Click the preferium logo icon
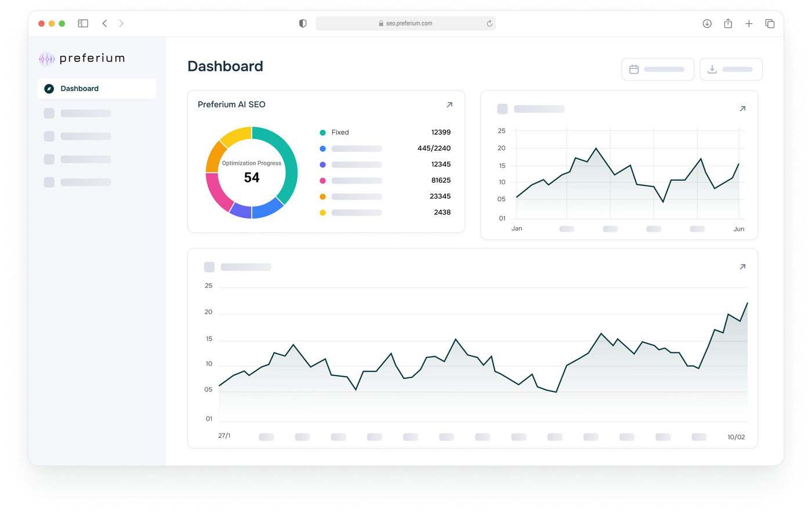Image resolution: width=812 pixels, height=514 pixels. point(46,59)
